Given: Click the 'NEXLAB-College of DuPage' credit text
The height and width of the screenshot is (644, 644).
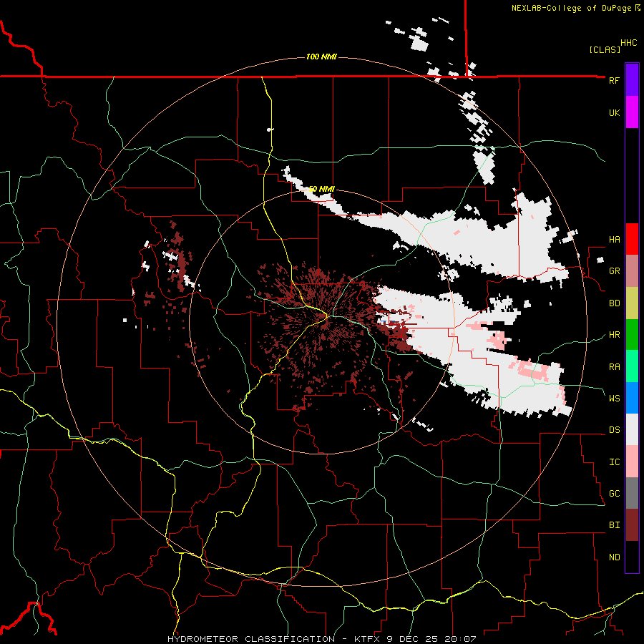Looking at the screenshot, I should tap(571, 8).
